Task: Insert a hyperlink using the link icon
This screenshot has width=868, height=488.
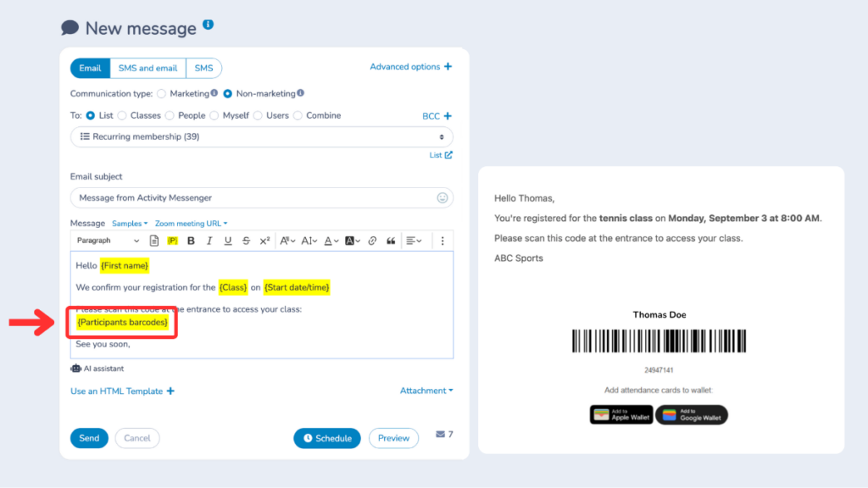Action: coord(371,241)
